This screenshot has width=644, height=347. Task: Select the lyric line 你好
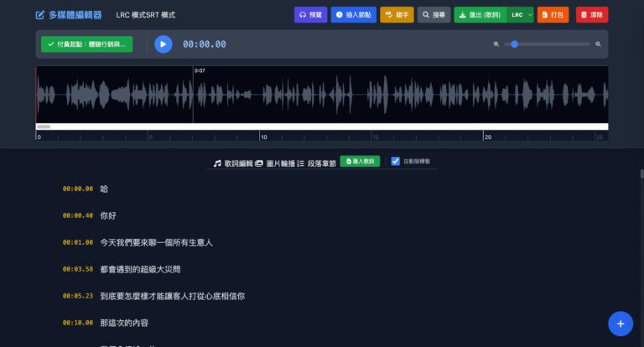108,215
